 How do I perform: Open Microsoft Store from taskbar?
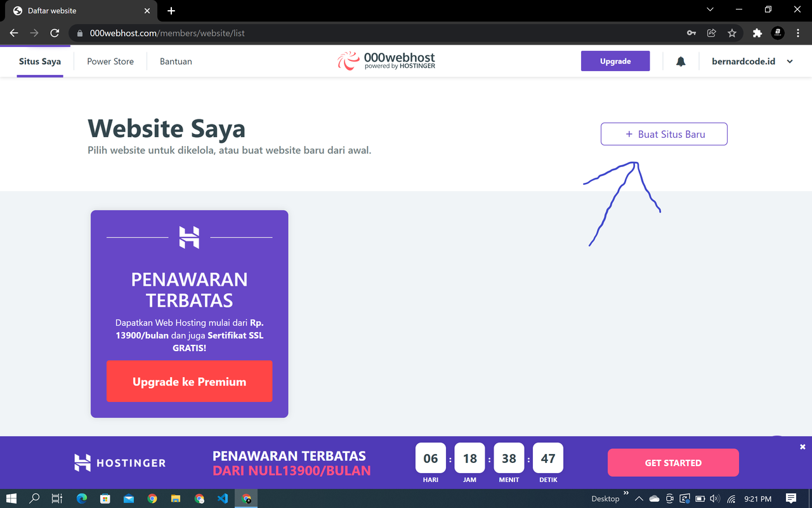point(105,498)
